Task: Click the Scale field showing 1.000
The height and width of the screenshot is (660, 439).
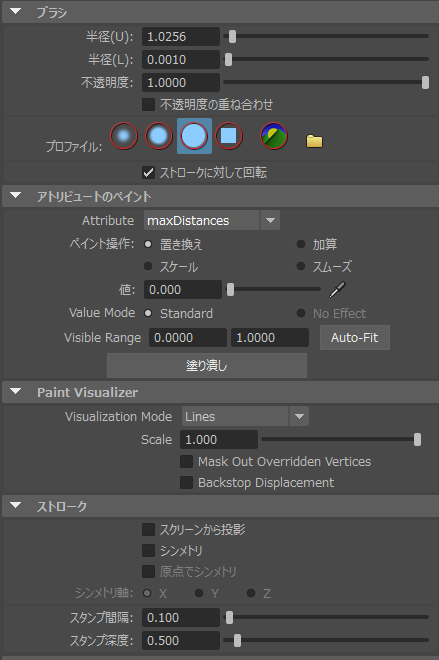Action: coord(219,439)
